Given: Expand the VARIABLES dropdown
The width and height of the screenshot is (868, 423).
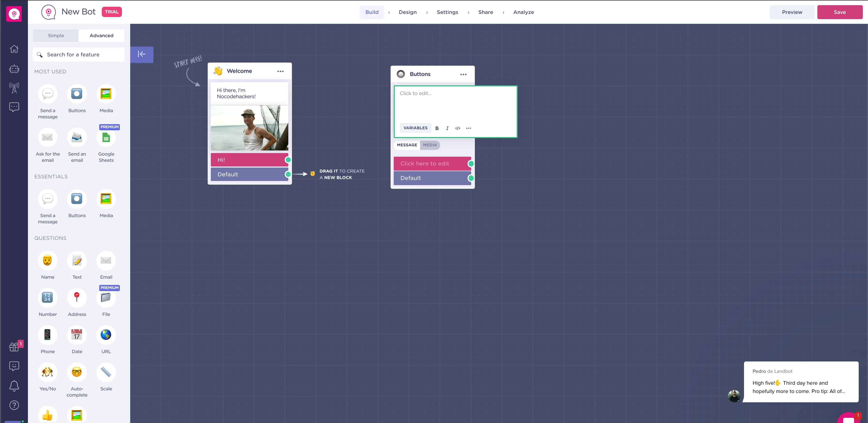Looking at the screenshot, I should coord(415,128).
